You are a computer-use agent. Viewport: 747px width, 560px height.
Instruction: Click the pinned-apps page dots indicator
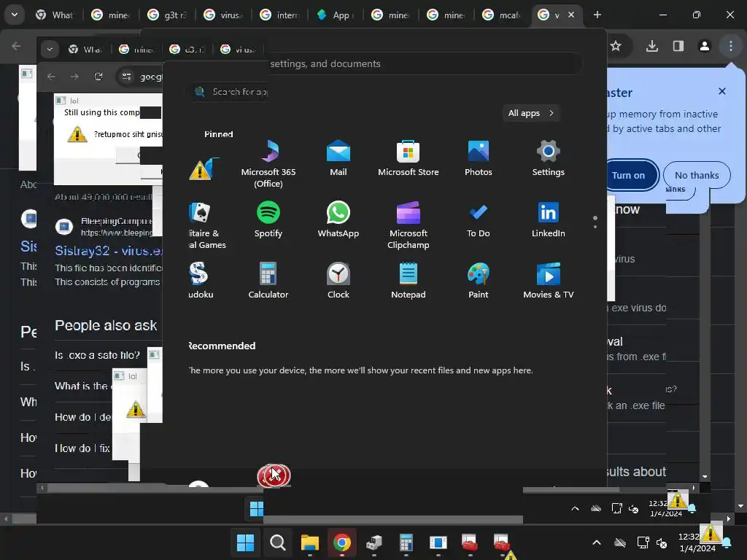pos(595,222)
